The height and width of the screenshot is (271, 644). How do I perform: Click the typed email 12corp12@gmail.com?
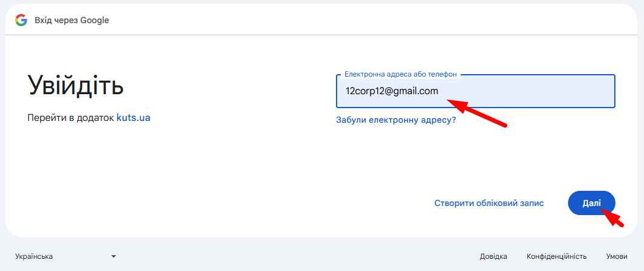pyautogui.click(x=391, y=91)
